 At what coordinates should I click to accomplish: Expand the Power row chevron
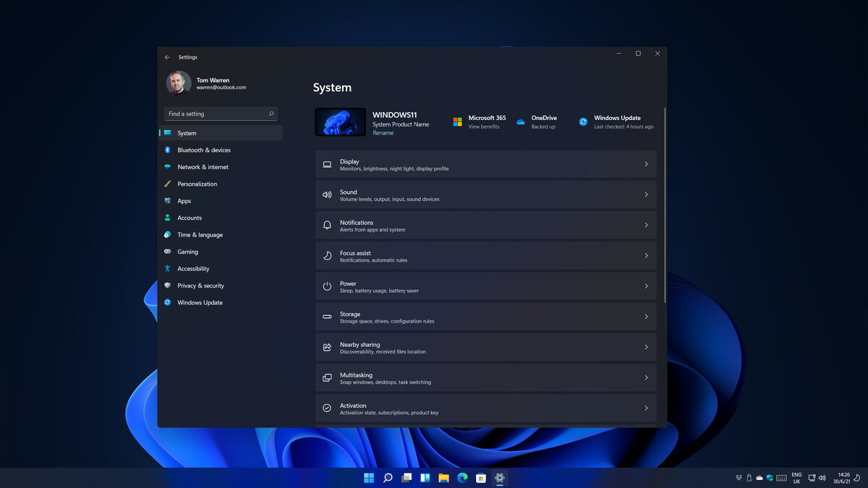coord(646,286)
